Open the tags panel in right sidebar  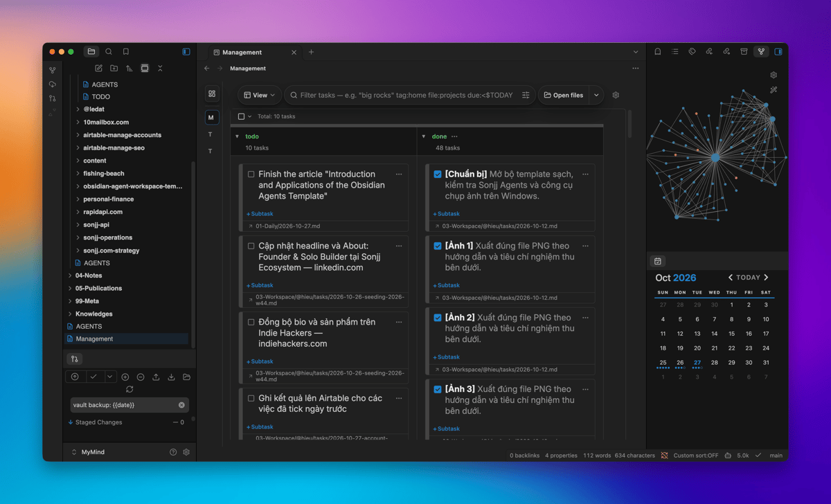692,52
